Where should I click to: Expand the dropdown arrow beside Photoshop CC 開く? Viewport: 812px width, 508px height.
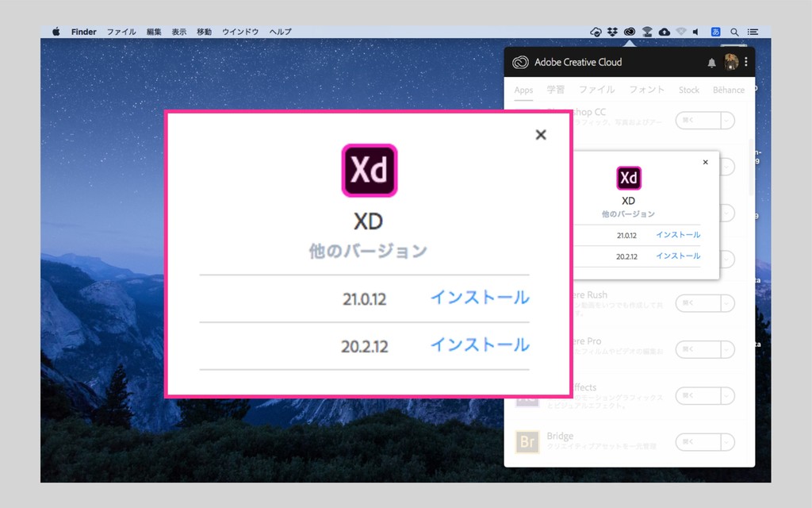[728, 121]
